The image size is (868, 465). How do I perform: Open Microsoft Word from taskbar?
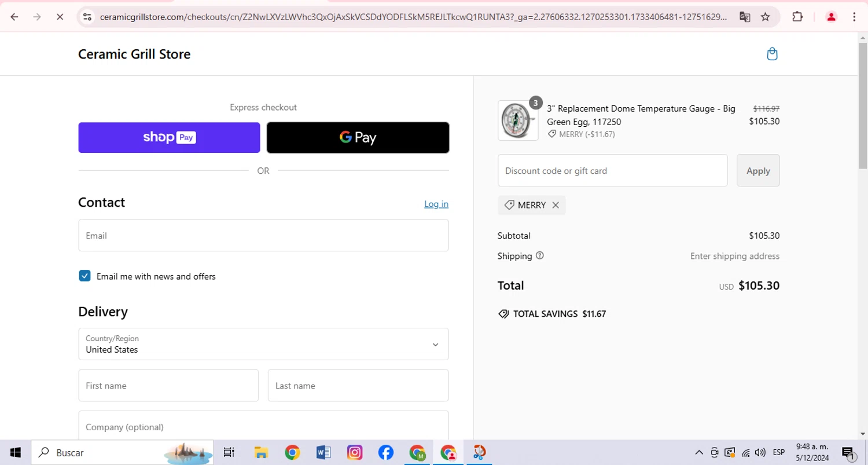pos(323,453)
